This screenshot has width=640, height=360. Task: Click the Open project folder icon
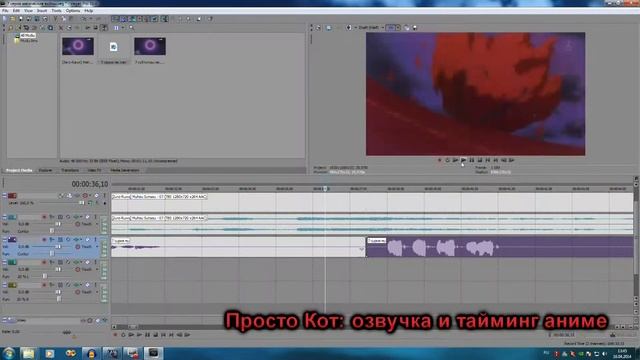coord(13,18)
